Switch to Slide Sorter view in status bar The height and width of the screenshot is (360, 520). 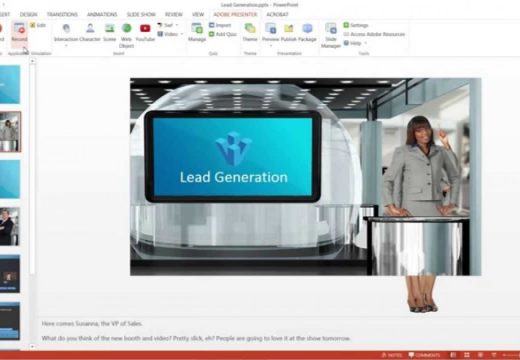point(467,355)
